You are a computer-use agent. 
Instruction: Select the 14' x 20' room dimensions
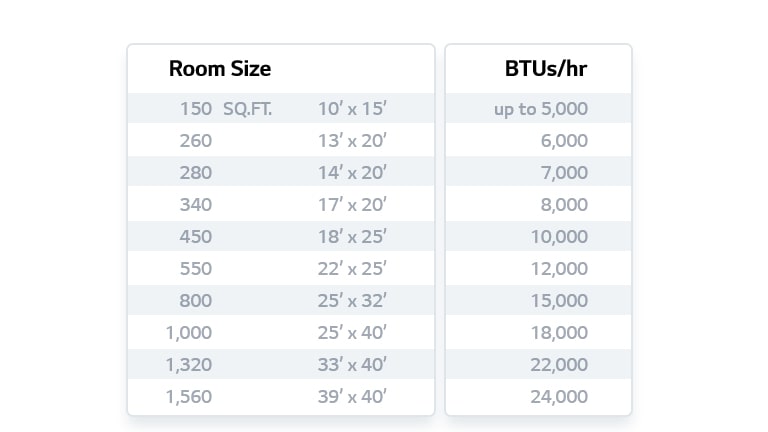352,173
